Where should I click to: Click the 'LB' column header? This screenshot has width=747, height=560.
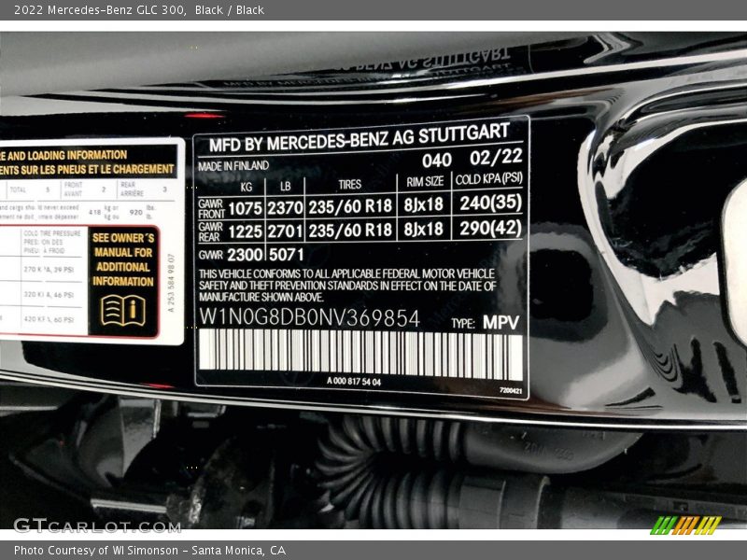click(x=286, y=186)
